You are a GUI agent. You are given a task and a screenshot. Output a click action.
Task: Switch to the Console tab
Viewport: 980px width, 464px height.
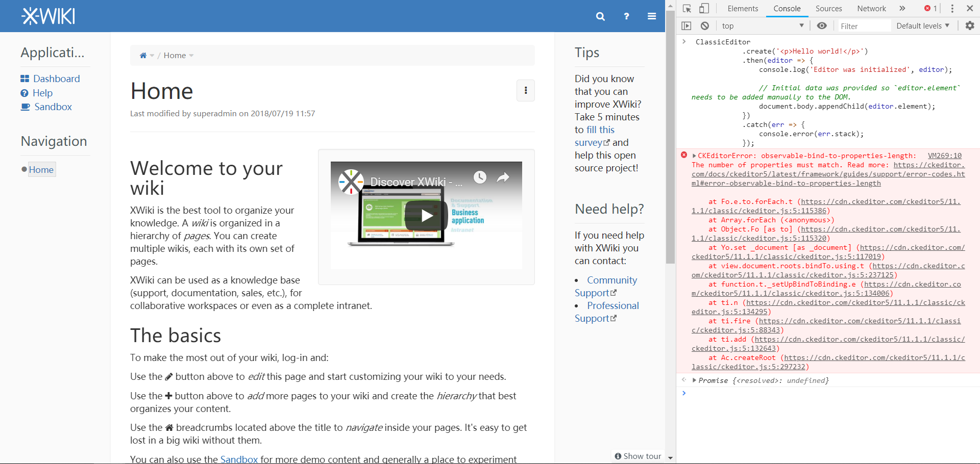pos(787,9)
